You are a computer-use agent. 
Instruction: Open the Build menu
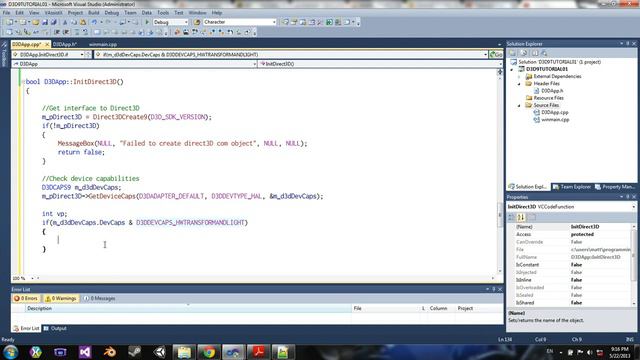(93, 13)
